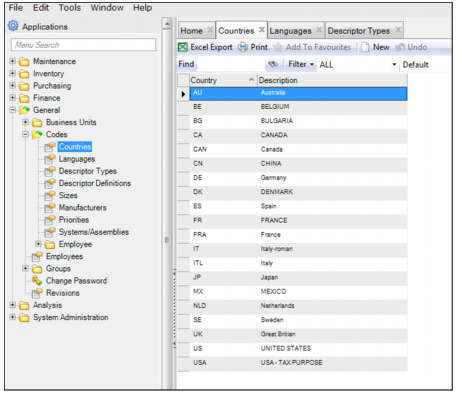Expand the Employee folder node
The height and width of the screenshot is (397, 462).
tap(38, 244)
